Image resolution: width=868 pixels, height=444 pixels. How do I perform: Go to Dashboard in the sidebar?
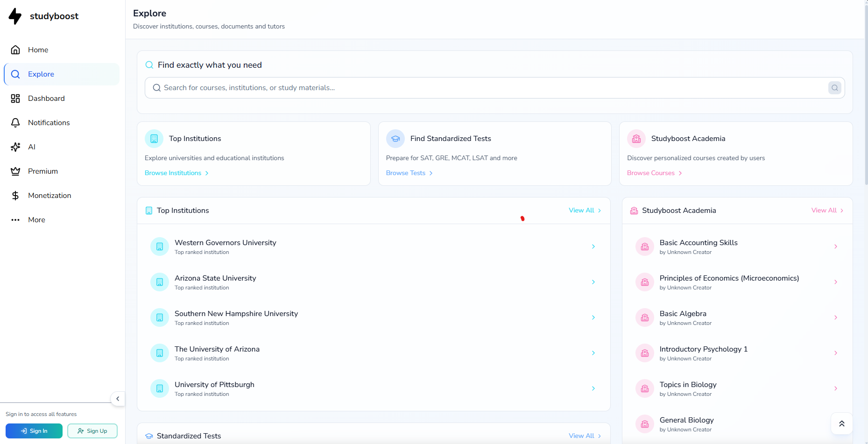click(46, 99)
